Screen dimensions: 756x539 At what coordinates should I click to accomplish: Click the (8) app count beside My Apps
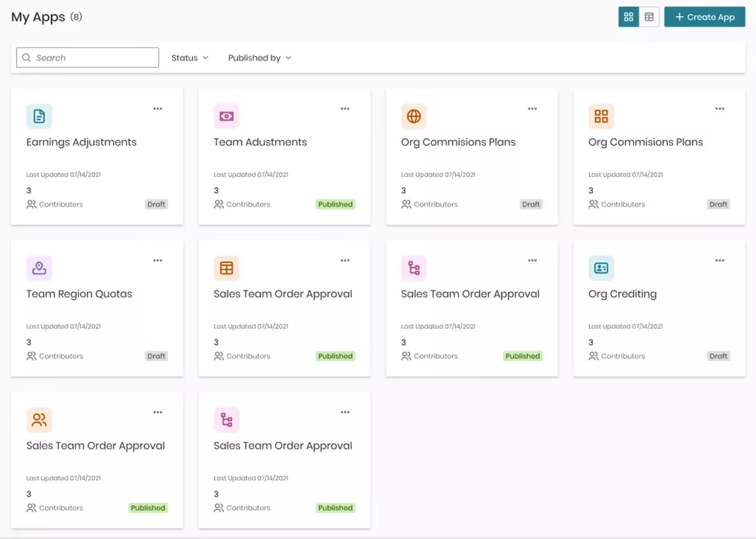[76, 17]
